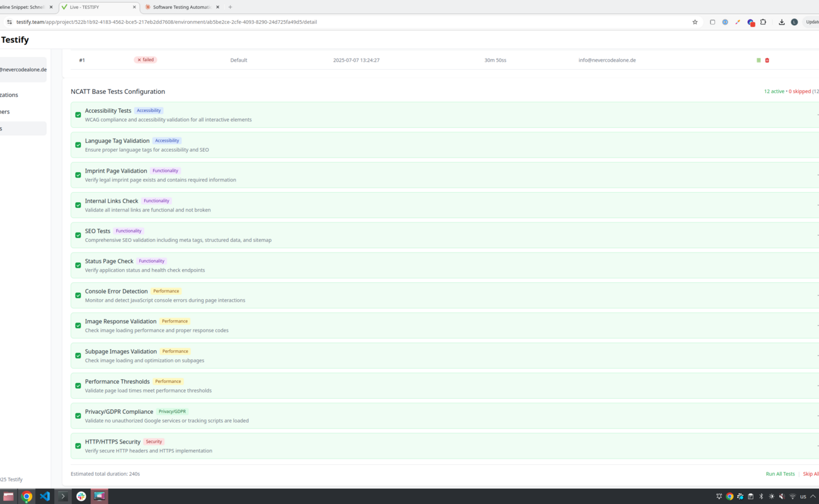Screen dimensions: 819x504
Task: Bookmark this page with the star icon
Action: [695, 22]
